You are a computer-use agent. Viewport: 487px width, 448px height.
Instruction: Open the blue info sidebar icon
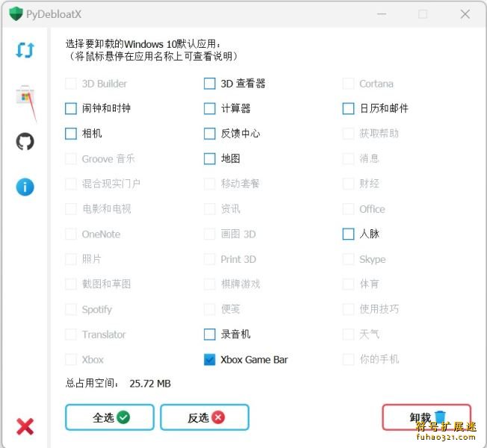click(x=25, y=187)
